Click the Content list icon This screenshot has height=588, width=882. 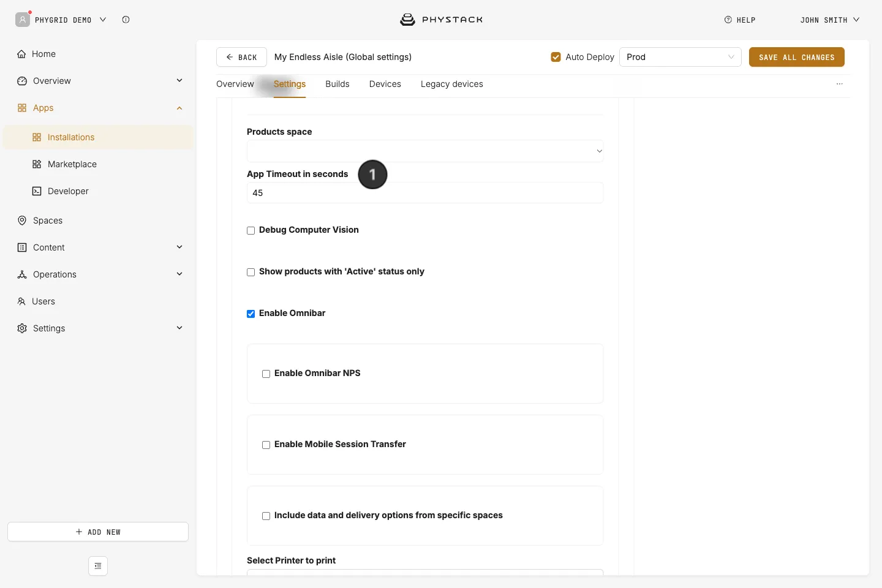click(x=22, y=247)
